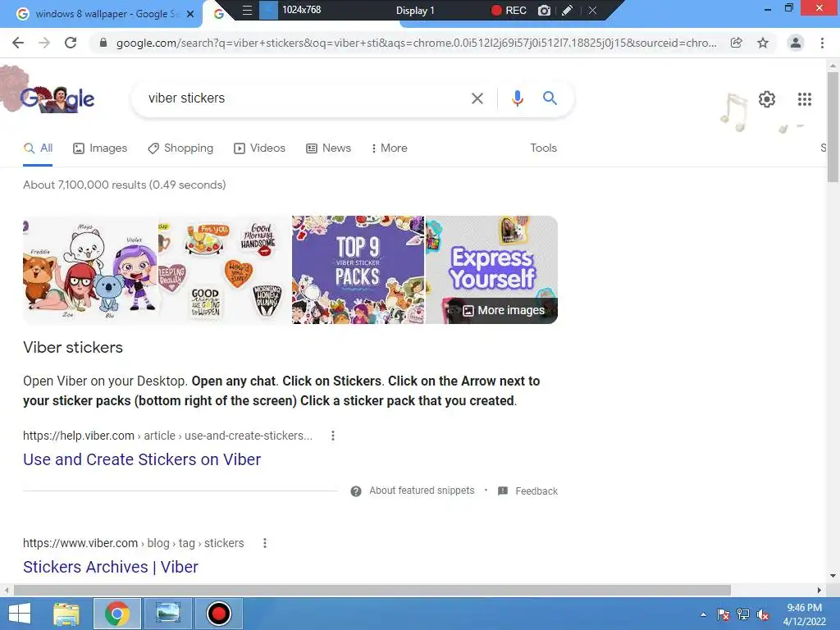
Task: Click the REC record button
Action: 509,10
